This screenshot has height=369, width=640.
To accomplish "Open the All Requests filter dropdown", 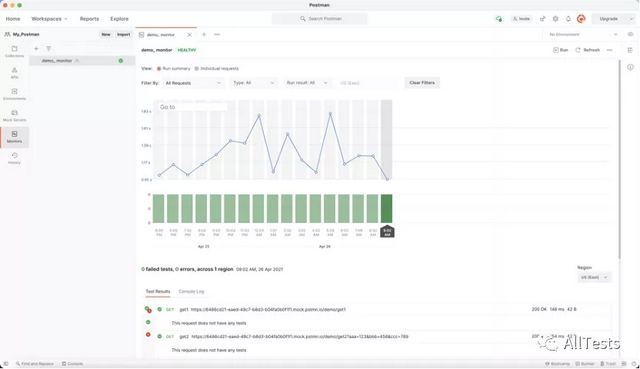I will (x=193, y=83).
